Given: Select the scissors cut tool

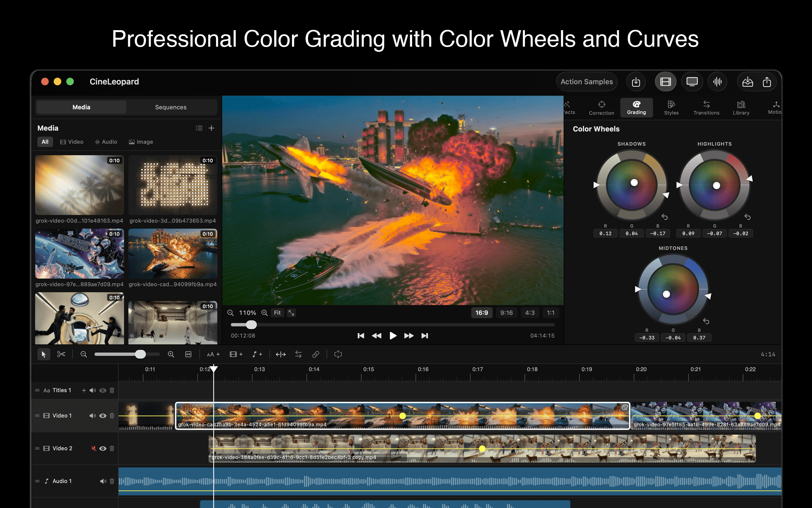Looking at the screenshot, I should click(x=61, y=354).
